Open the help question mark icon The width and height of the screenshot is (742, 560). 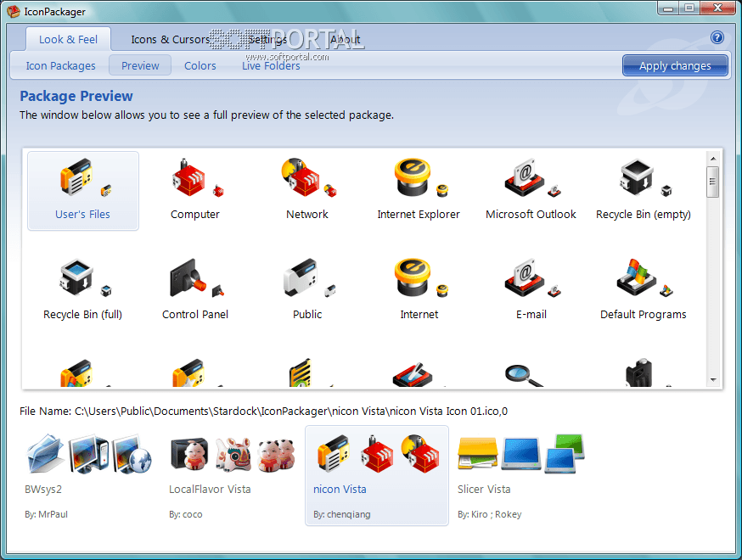tap(717, 37)
